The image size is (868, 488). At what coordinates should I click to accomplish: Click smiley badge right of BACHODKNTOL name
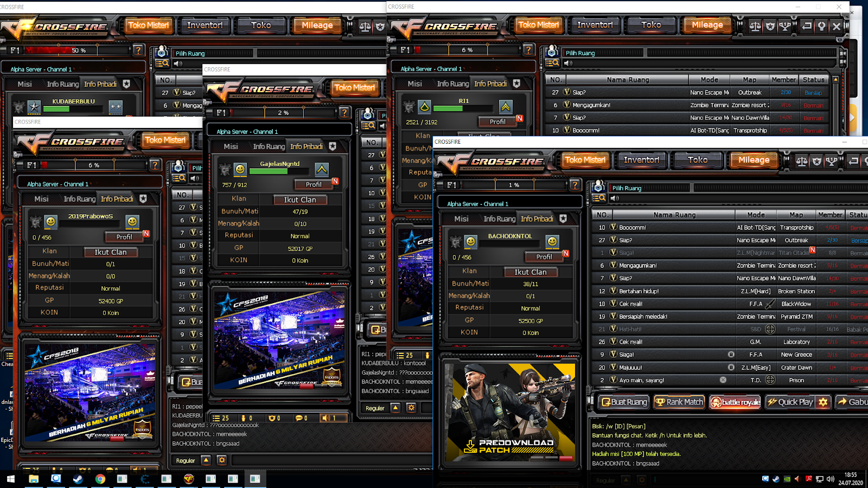[x=552, y=241]
